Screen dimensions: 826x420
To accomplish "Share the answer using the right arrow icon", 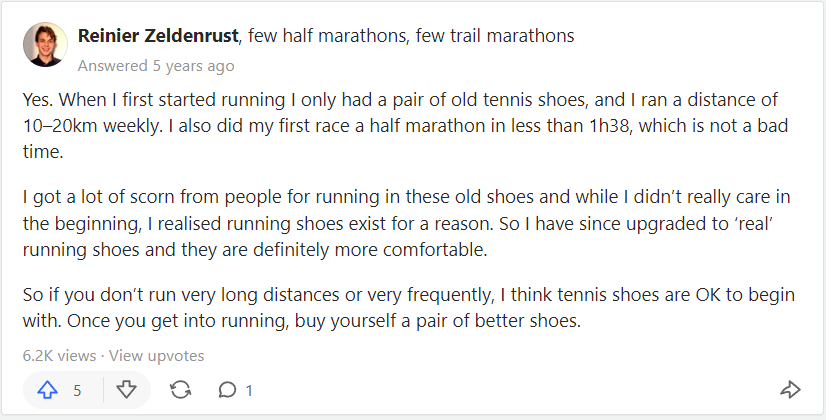I will coord(790,390).
